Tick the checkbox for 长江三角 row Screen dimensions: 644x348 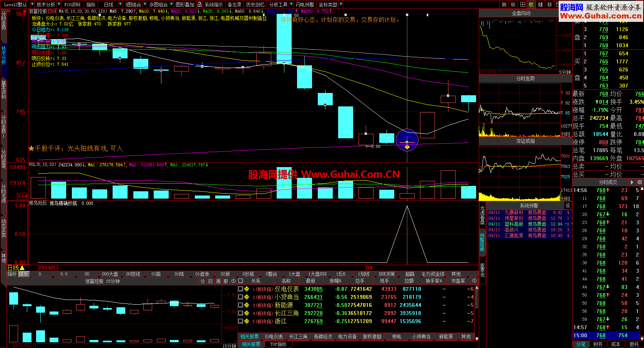click(x=241, y=313)
